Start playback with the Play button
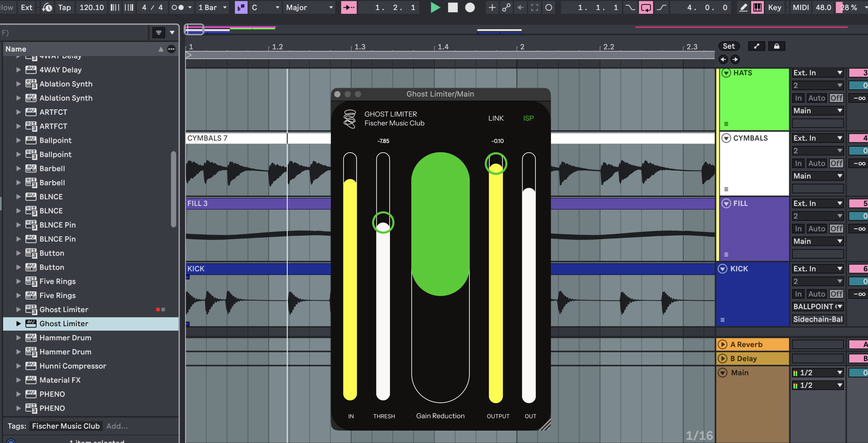 [435, 7]
